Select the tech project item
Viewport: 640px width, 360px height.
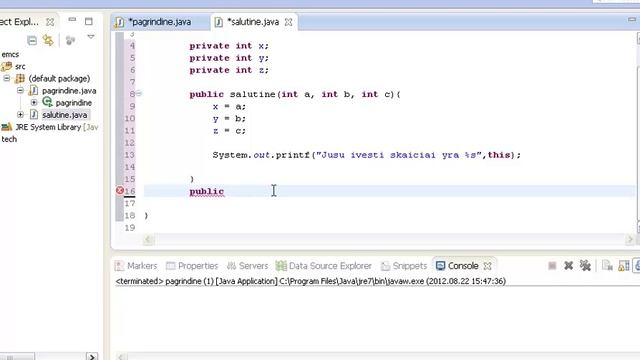(x=9, y=139)
